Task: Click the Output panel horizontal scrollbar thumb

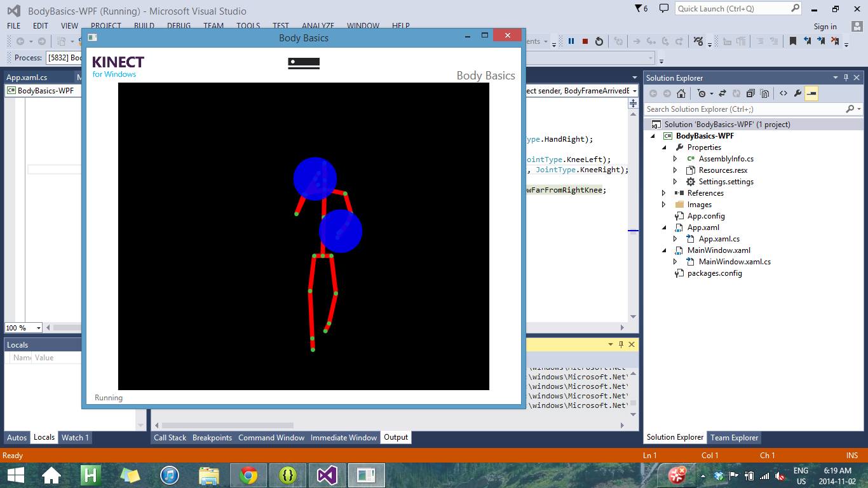Action: (x=227, y=425)
